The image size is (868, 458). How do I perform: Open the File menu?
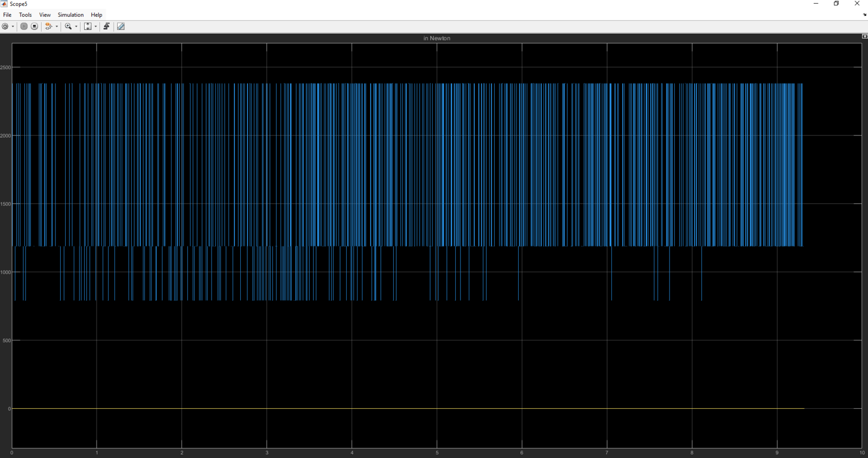(7, 15)
